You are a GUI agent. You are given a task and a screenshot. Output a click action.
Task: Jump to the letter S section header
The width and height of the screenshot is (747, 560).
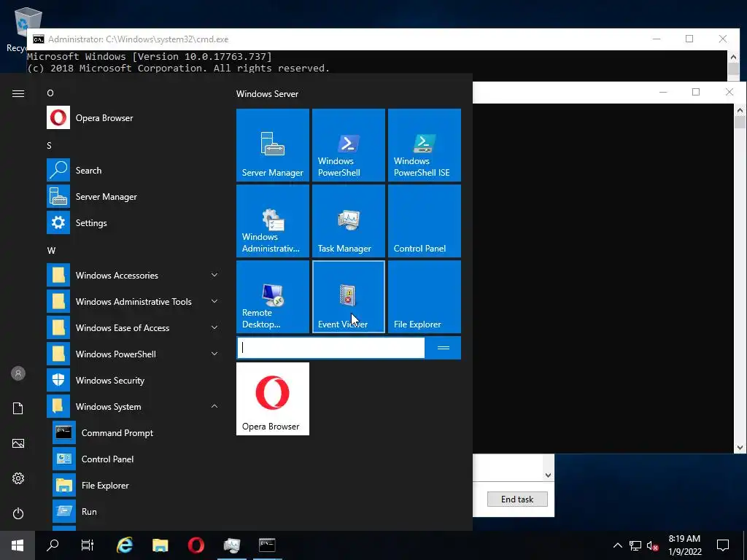coord(49,145)
